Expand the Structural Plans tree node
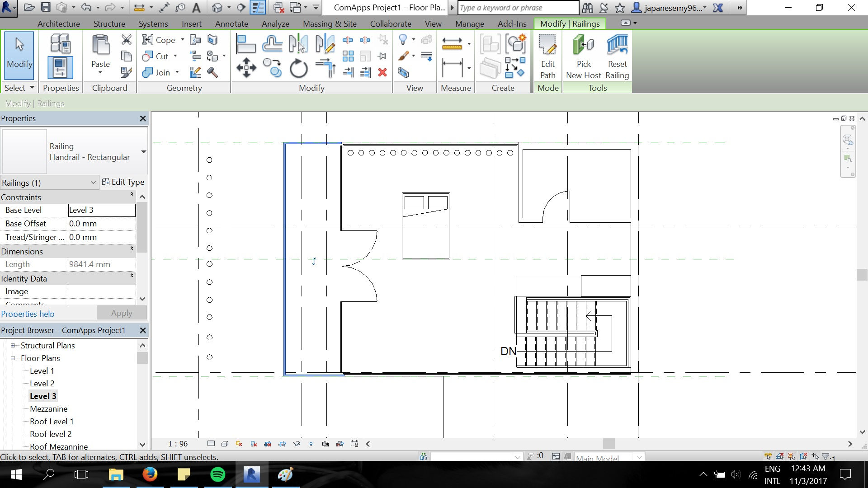Image resolution: width=868 pixels, height=488 pixels. pyautogui.click(x=13, y=345)
